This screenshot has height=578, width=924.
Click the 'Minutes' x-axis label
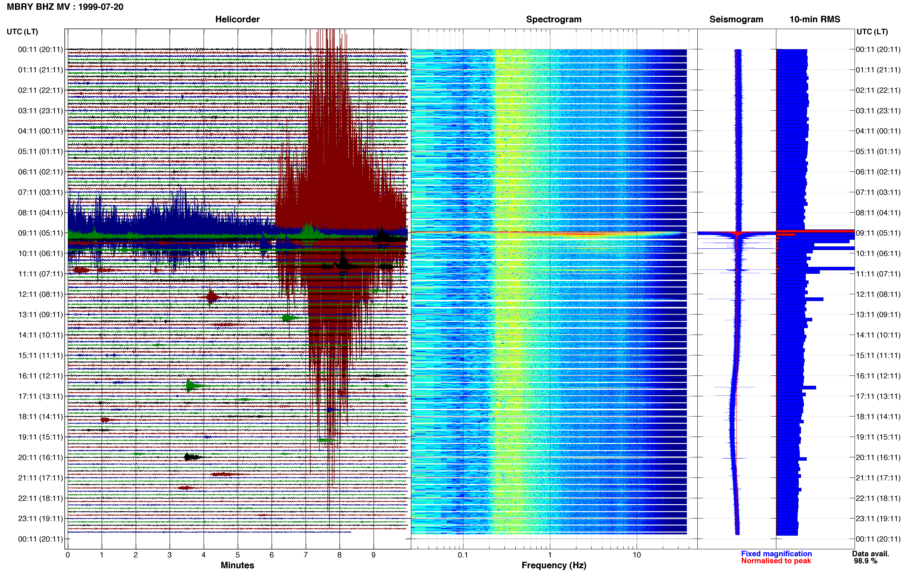pos(237,565)
